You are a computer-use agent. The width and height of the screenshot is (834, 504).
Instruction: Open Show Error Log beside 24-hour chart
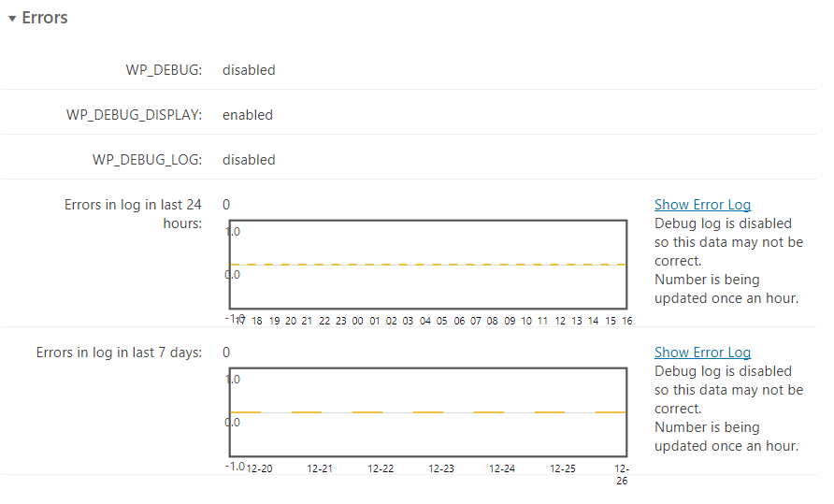(x=702, y=205)
